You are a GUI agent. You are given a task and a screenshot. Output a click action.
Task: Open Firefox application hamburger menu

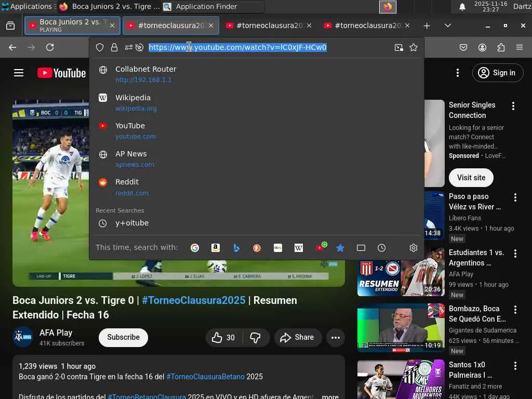[x=520, y=47]
